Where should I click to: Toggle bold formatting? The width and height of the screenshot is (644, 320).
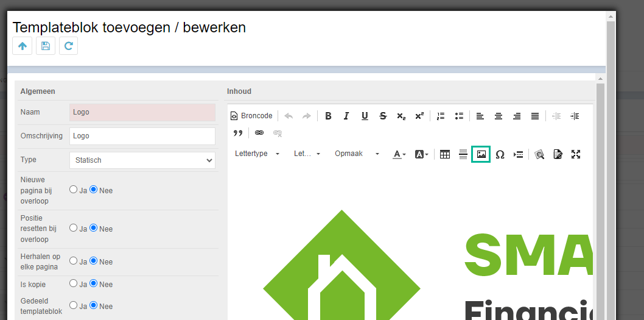pyautogui.click(x=328, y=116)
